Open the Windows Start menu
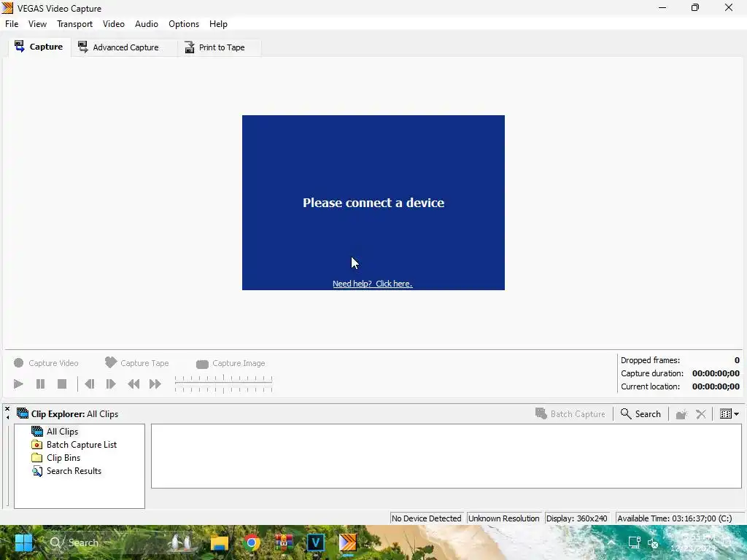Screen dimensions: 747x560 click(23, 542)
